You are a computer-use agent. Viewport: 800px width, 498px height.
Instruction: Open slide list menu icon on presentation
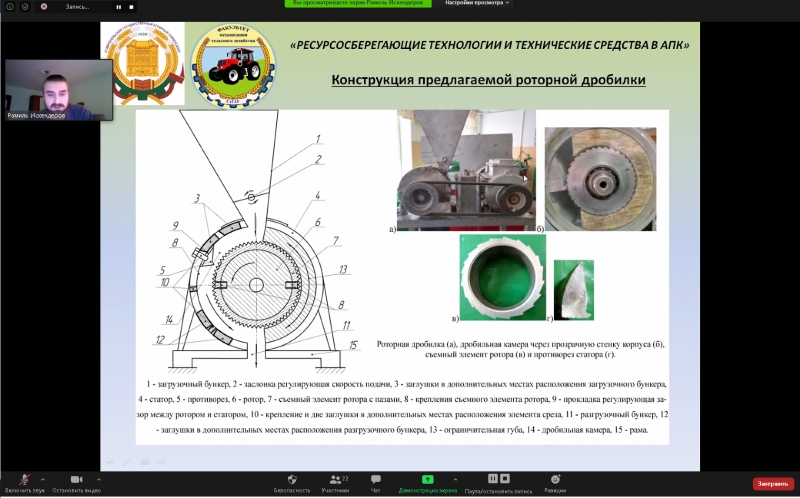pos(144,461)
